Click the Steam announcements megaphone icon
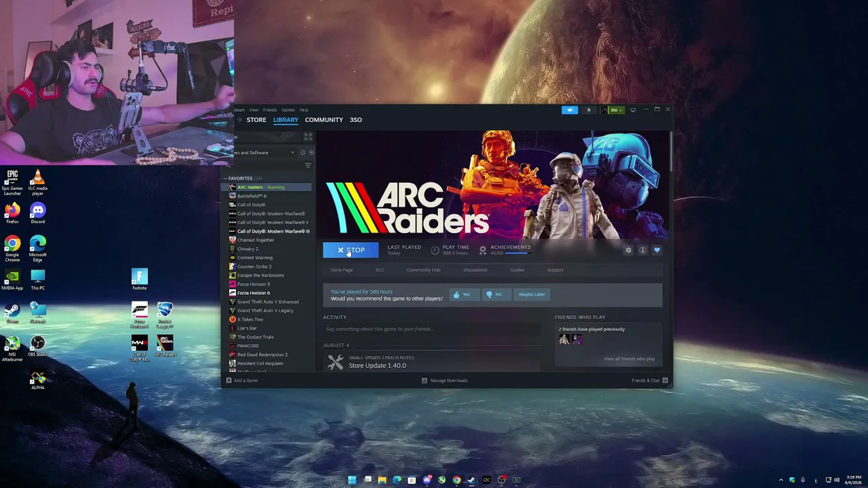This screenshot has width=868, height=488. tap(570, 110)
